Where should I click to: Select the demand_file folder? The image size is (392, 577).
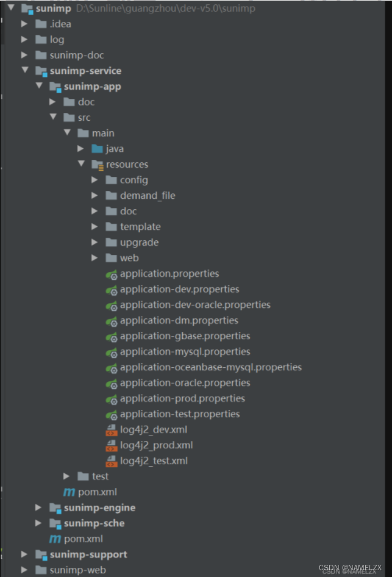pyautogui.click(x=148, y=196)
